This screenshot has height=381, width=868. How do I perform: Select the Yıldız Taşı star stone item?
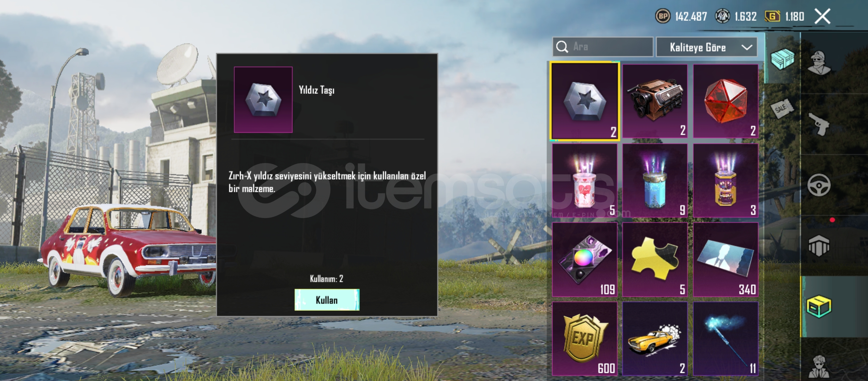coord(585,102)
